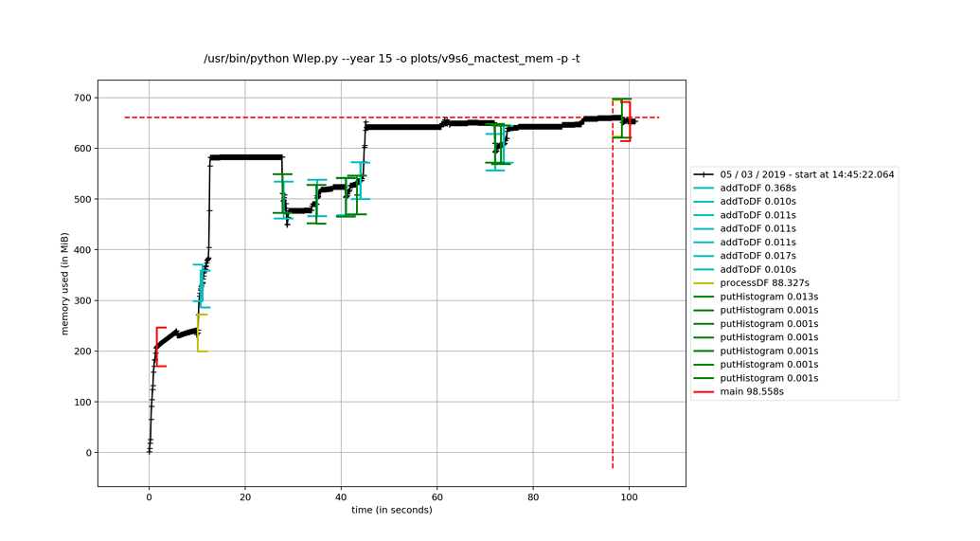Click the yellow line swatch beside 'processDF'
The width and height of the screenshot is (980, 541).
(x=704, y=283)
